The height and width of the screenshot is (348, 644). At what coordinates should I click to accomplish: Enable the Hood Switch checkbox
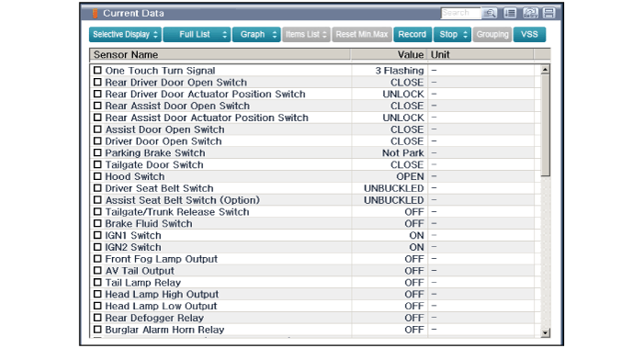click(97, 176)
